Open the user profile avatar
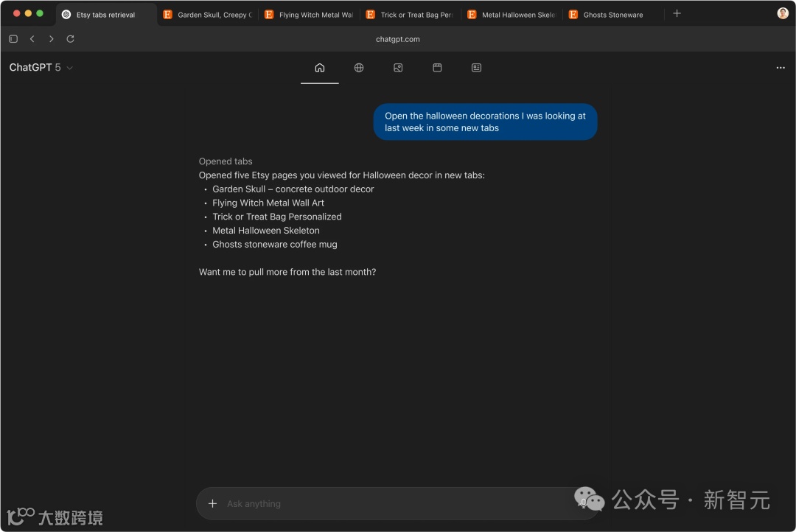This screenshot has height=532, width=796. (783, 13)
